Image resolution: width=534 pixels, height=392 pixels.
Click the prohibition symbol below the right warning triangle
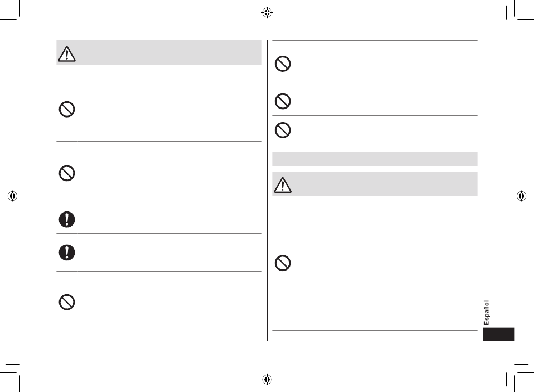pyautogui.click(x=283, y=263)
